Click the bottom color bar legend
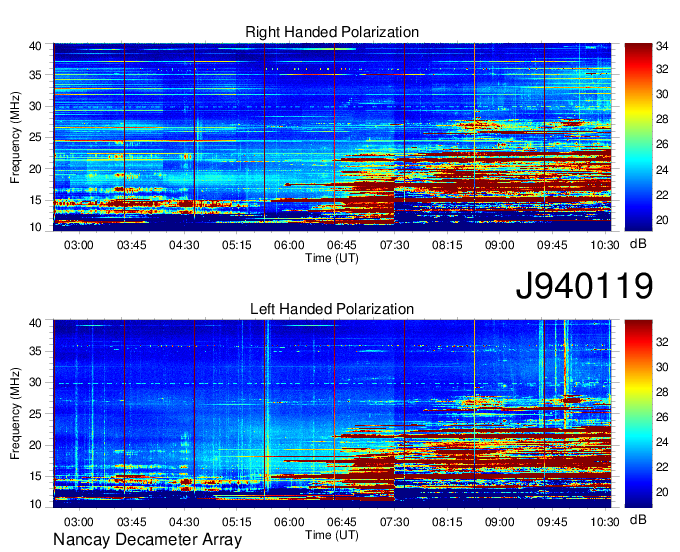The image size is (680, 552). [x=638, y=414]
